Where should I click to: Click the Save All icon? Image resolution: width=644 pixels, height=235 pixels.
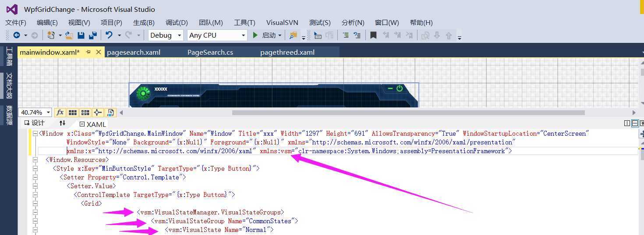92,35
